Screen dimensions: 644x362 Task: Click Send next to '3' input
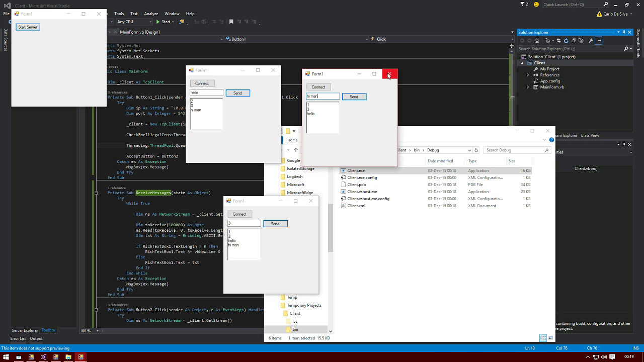275,224
